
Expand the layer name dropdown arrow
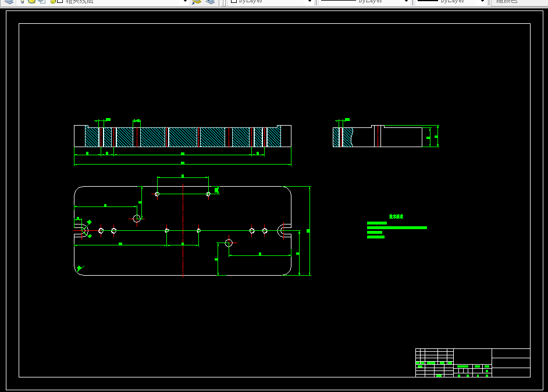tap(185, 1)
